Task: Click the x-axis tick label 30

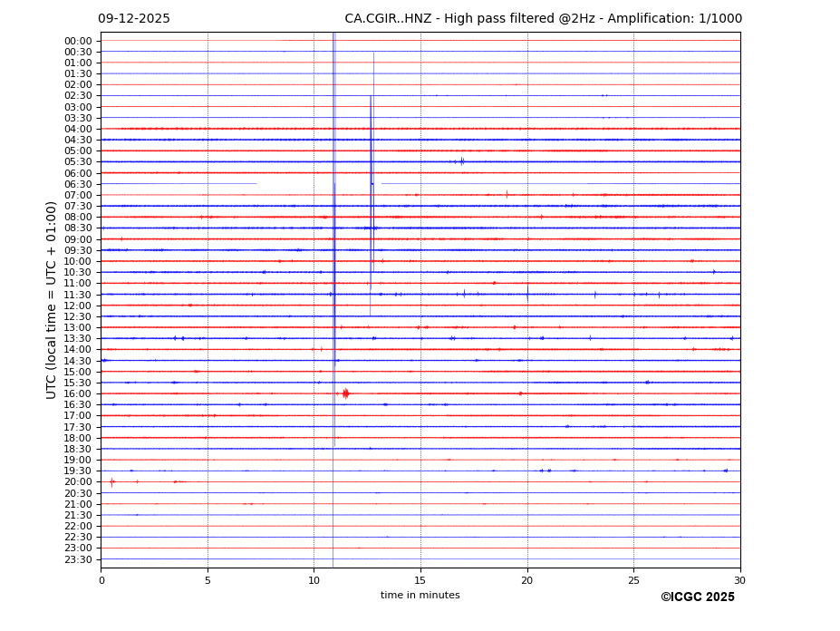Action: click(x=739, y=580)
